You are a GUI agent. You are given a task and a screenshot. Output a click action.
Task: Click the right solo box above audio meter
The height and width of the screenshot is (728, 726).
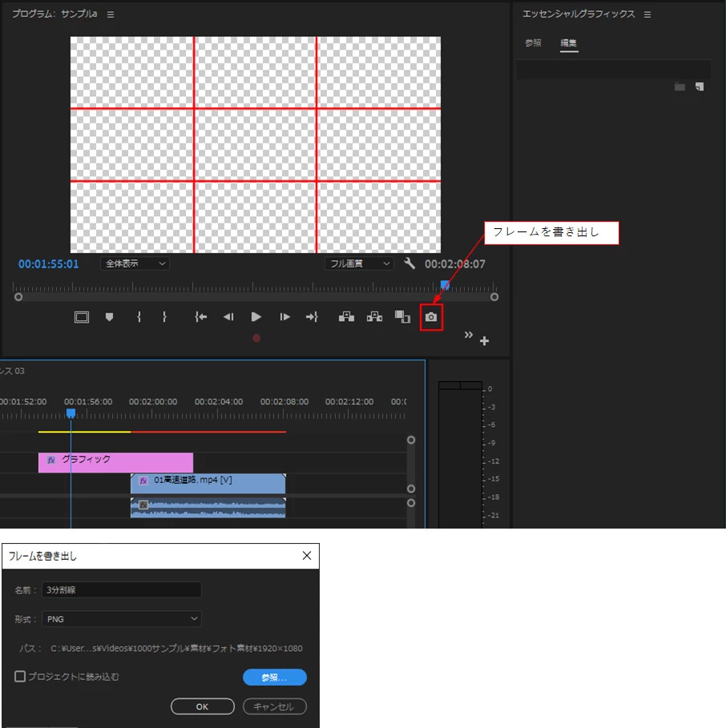pyautogui.click(x=471, y=385)
